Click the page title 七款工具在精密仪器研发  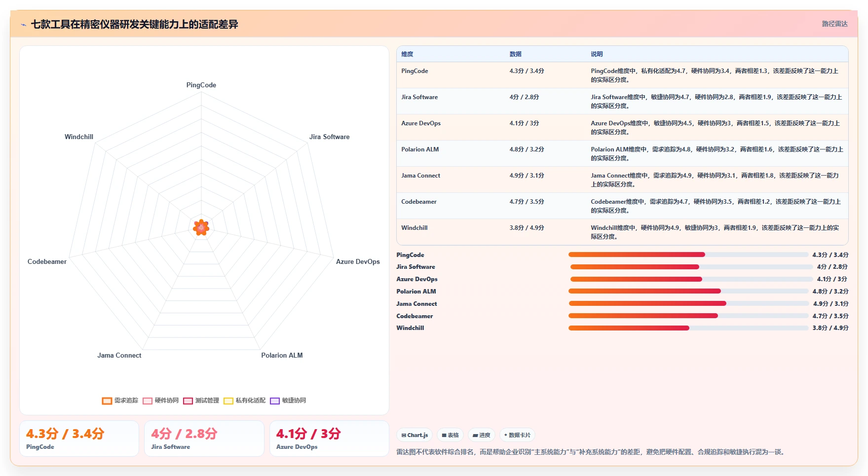135,24
